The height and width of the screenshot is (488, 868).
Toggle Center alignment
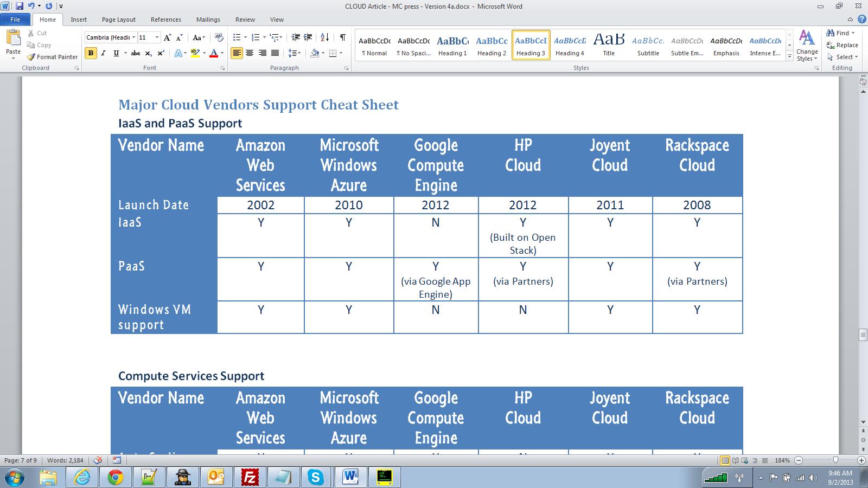tap(250, 53)
